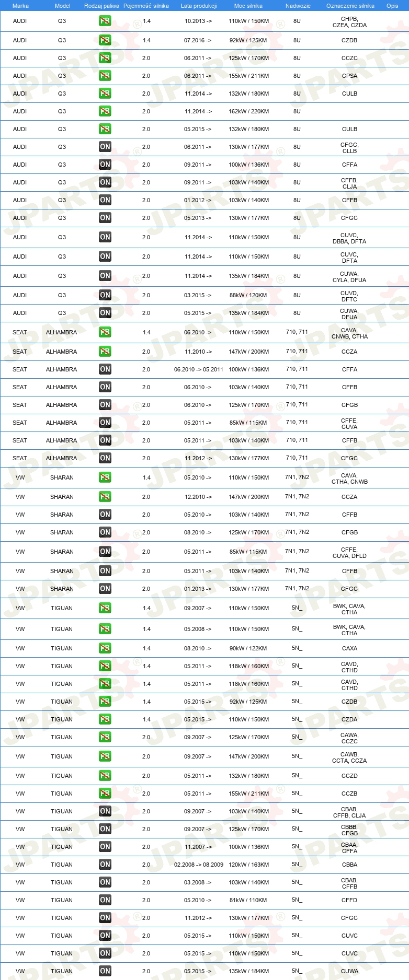
Task: Click petrol icon in Seat Alhambra 1.4 row
Action: (105, 332)
